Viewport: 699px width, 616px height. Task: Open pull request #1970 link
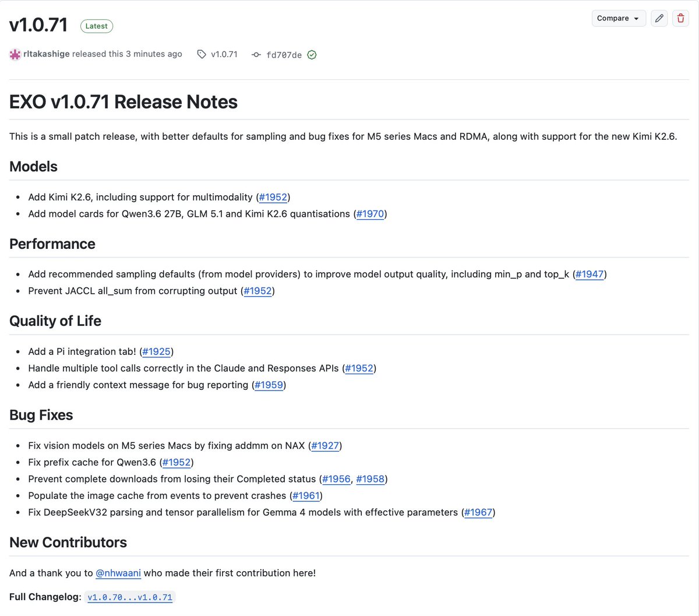[x=370, y=214]
